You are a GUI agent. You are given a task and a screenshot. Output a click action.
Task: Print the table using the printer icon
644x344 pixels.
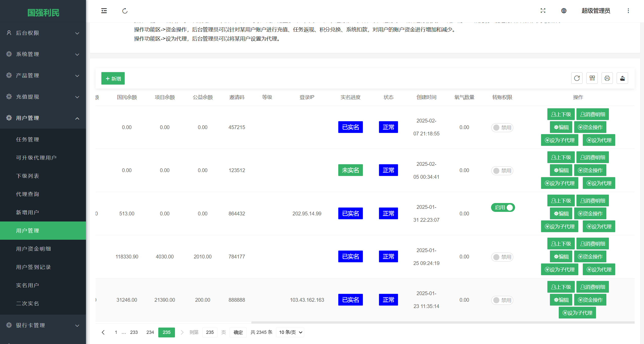(607, 78)
